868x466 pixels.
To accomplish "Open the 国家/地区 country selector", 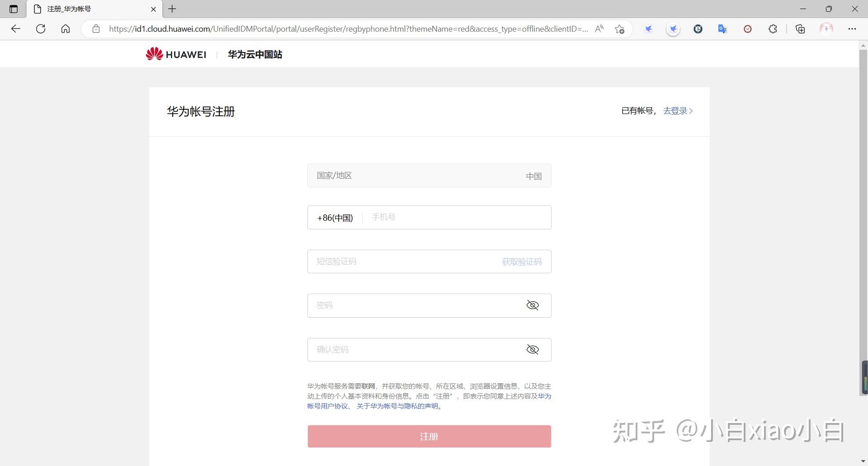I will pyautogui.click(x=429, y=176).
